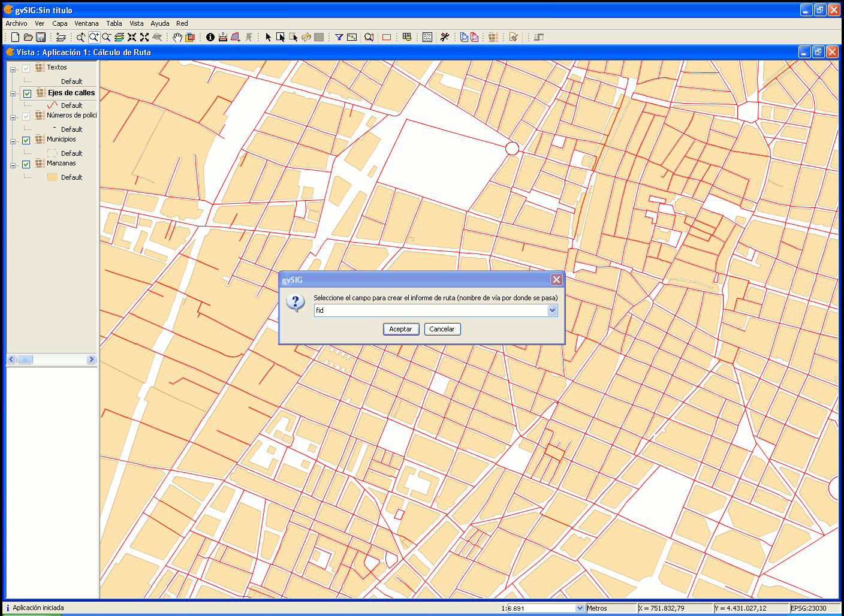Screen dimensions: 844x616
Task: Choose select by polygon tool
Action: tap(293, 37)
